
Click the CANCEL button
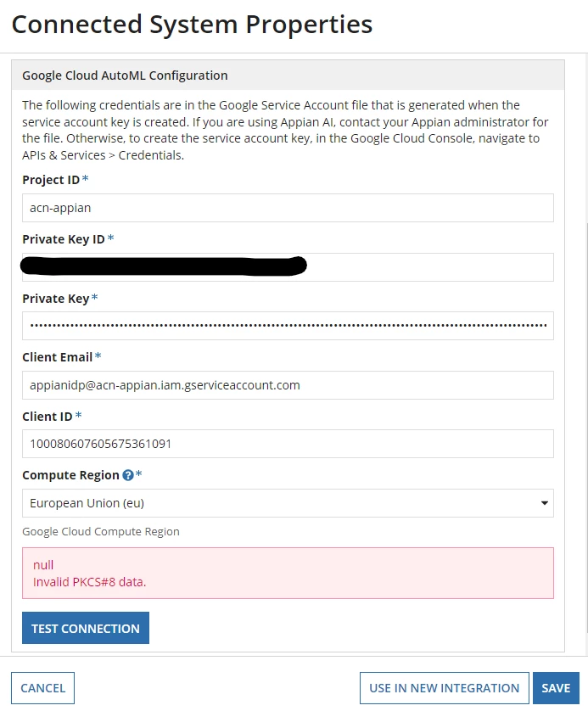[x=43, y=688]
